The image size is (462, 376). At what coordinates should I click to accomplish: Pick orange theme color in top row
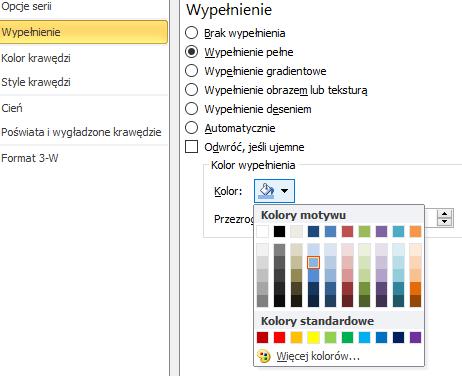click(416, 231)
